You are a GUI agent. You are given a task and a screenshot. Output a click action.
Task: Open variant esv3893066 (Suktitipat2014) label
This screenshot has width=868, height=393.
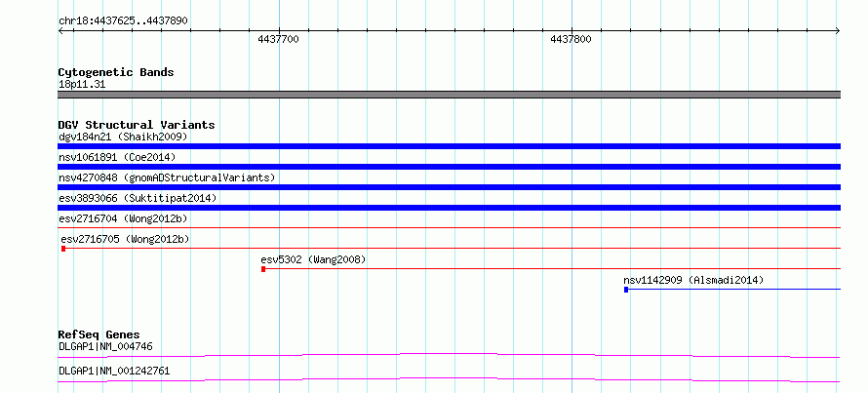(x=138, y=198)
